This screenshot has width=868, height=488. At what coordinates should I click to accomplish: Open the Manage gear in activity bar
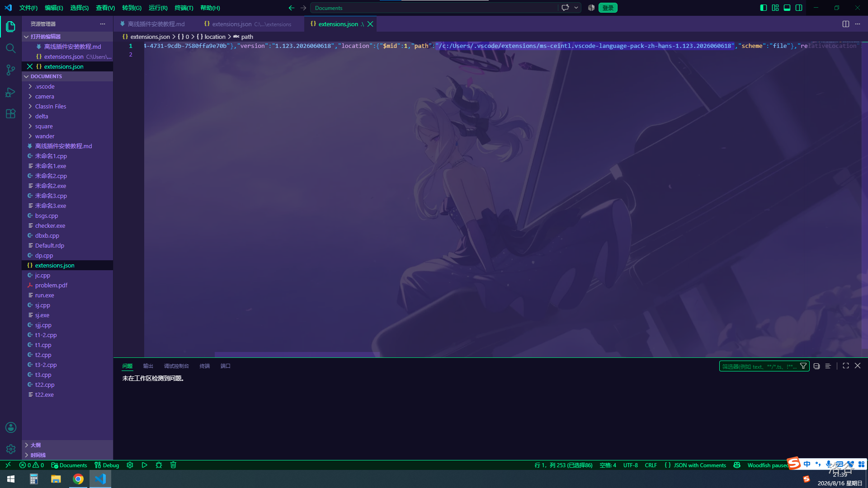point(11,449)
